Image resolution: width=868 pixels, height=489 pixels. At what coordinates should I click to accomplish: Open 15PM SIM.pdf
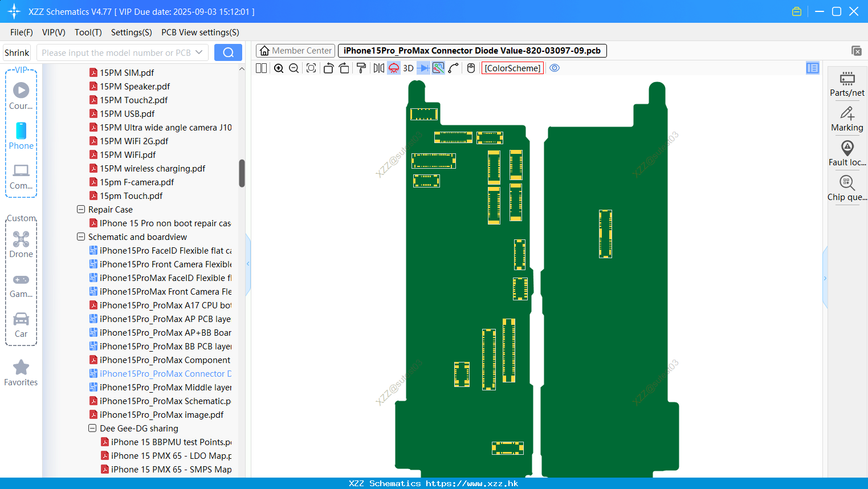pyautogui.click(x=127, y=72)
